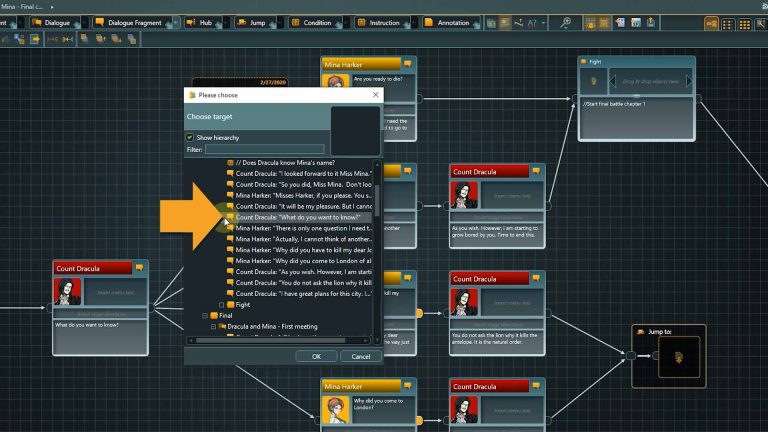Select Mina Harker "Why did you have to kill" row
Viewport: 768px width, 432px height.
click(299, 250)
